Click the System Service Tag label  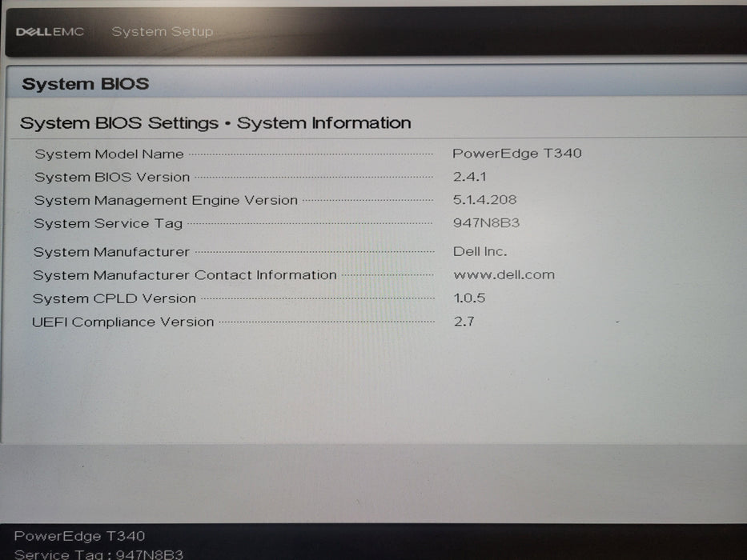click(x=108, y=224)
